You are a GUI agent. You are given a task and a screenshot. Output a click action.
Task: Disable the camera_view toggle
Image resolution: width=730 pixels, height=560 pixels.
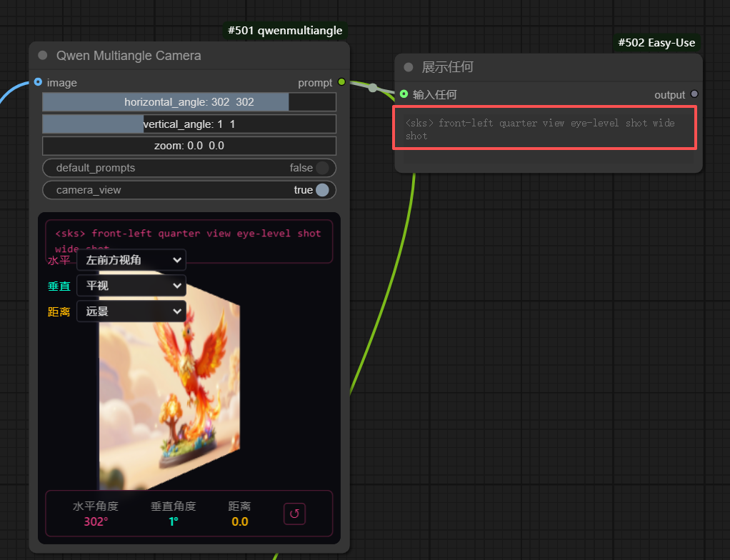click(x=321, y=190)
